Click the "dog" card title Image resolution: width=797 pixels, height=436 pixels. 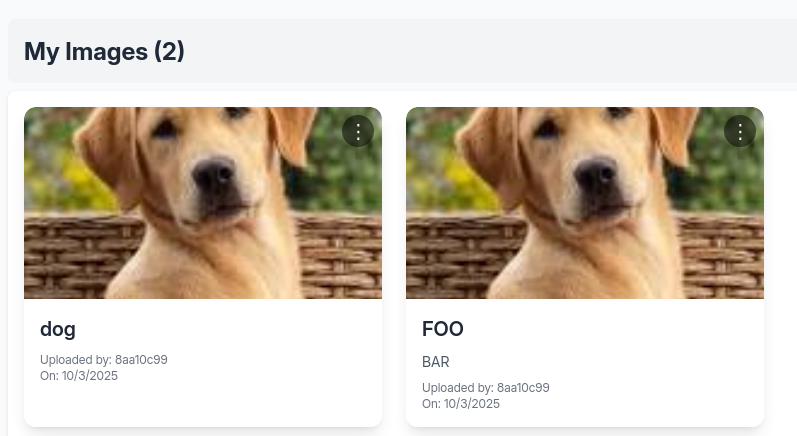click(x=58, y=329)
